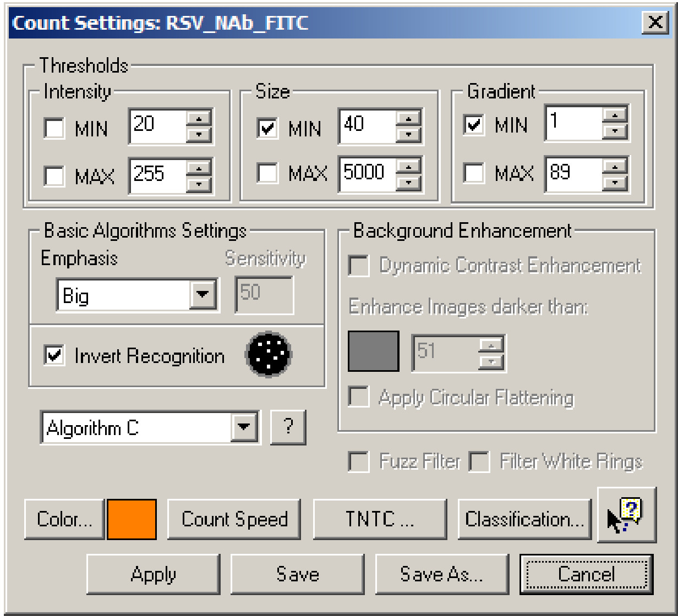
Task: Increase Size MIN value with up arrow
Action: pos(408,118)
